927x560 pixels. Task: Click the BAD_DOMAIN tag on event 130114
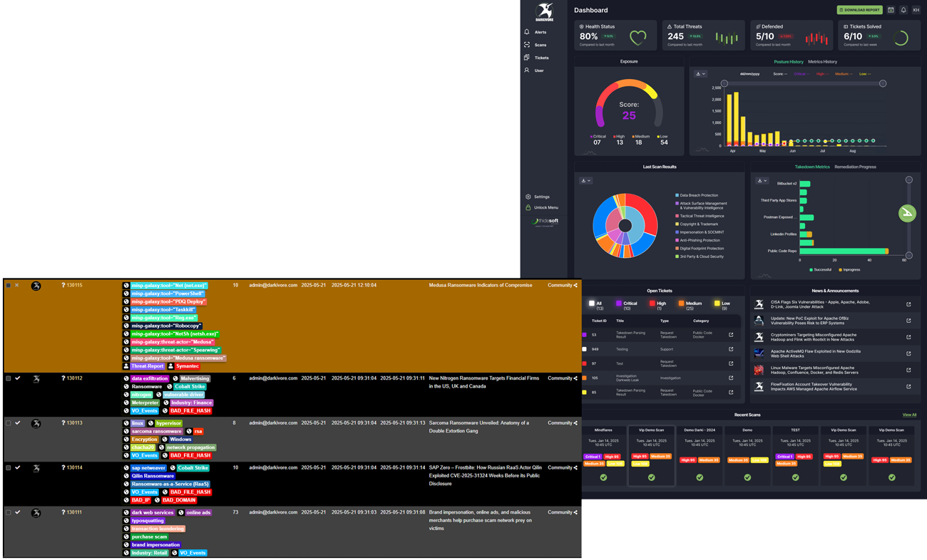click(x=178, y=500)
